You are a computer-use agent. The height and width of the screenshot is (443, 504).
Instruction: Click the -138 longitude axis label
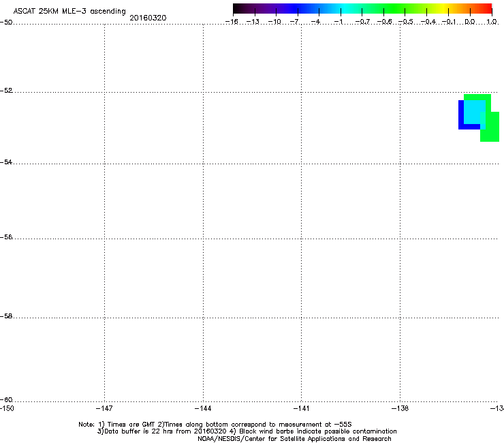pos(400,408)
